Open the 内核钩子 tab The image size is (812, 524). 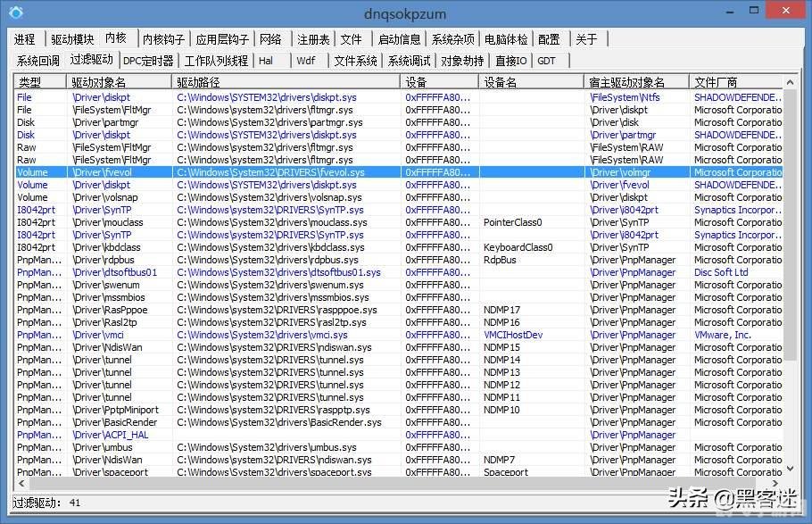[x=163, y=39]
